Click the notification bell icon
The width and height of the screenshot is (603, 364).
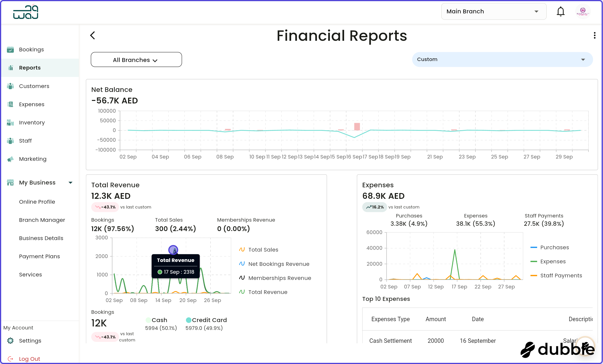click(561, 11)
